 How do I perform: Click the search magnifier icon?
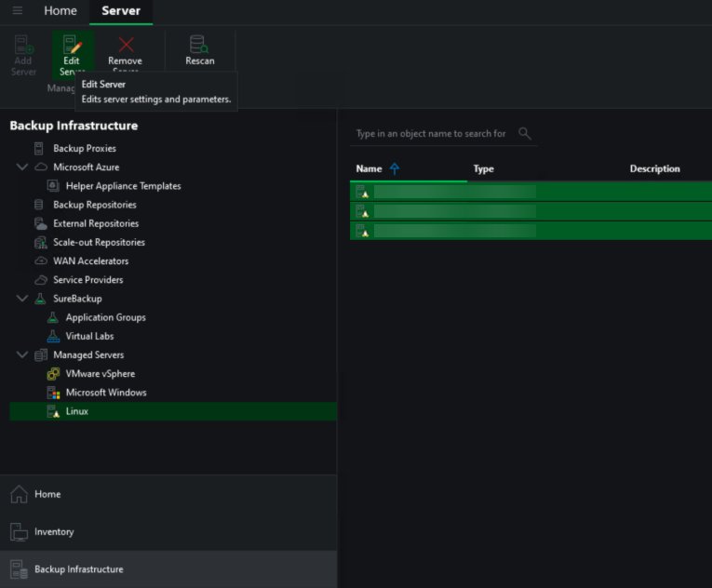click(x=525, y=133)
